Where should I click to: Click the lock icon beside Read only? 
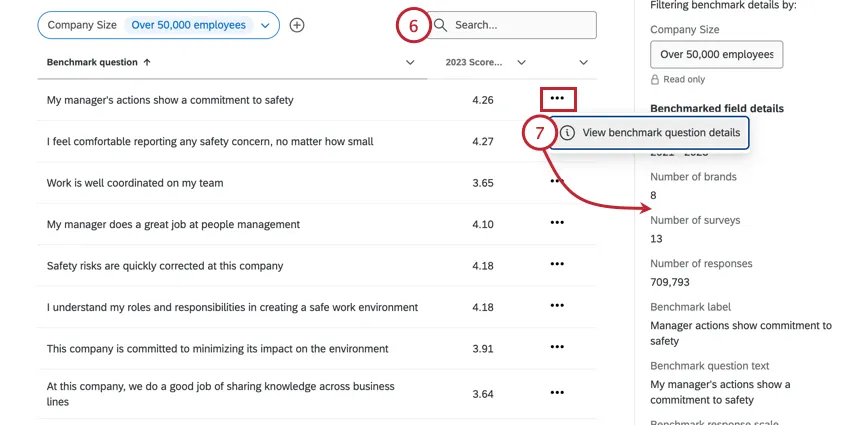click(x=655, y=79)
